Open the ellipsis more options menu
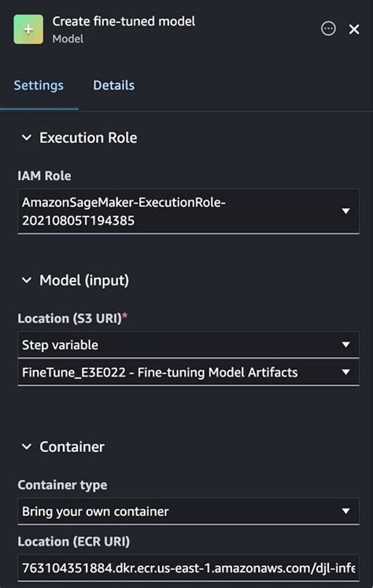This screenshot has width=373, height=588. click(x=328, y=28)
